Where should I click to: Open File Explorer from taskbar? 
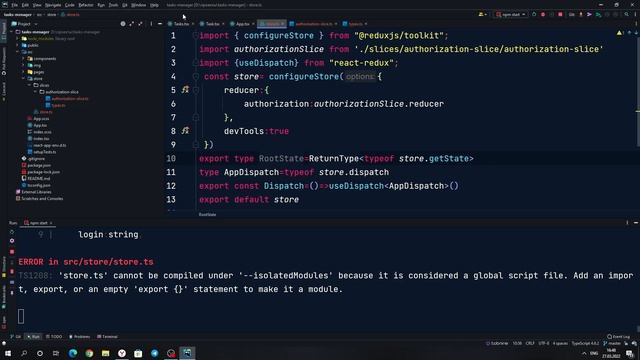click(105, 353)
